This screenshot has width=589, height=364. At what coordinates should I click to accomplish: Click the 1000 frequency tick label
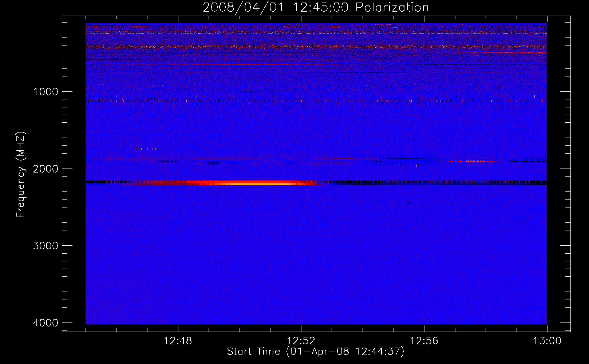click(x=46, y=92)
